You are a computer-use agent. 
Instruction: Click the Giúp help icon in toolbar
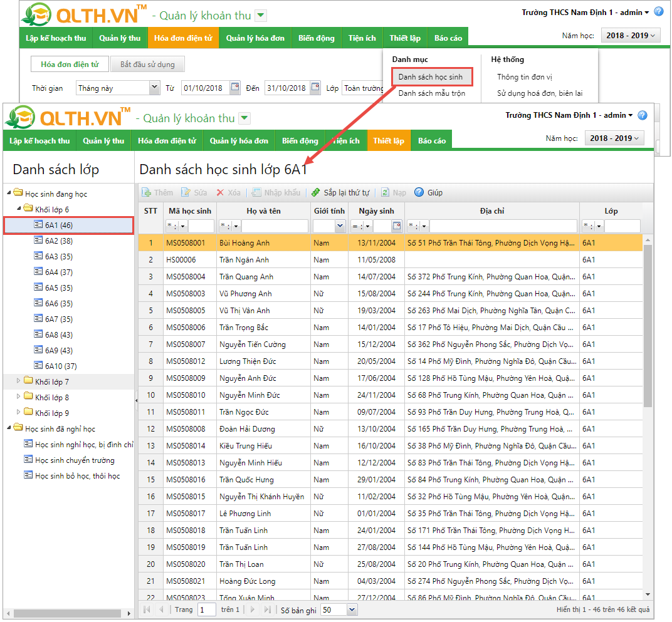click(419, 192)
